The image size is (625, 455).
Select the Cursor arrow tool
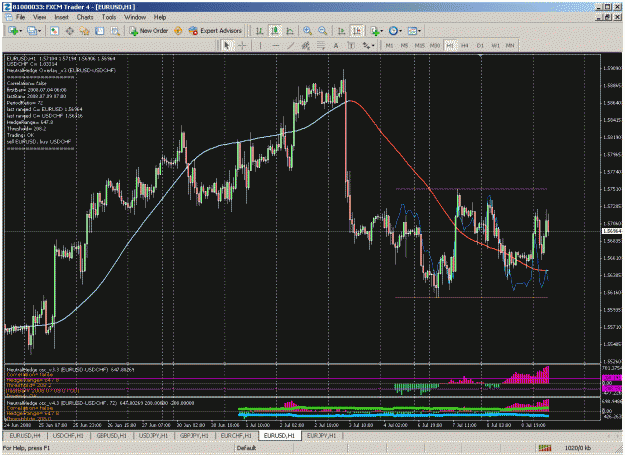pyautogui.click(x=227, y=45)
